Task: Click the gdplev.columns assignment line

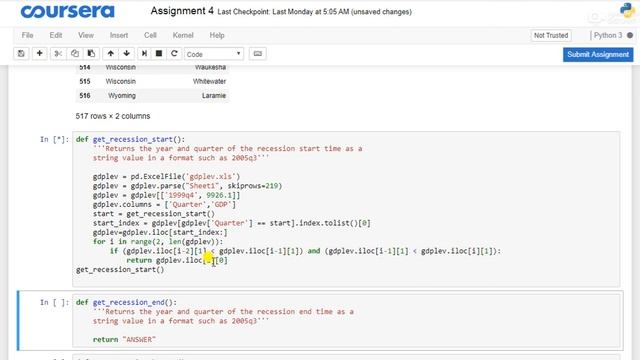Action: pyautogui.click(x=164, y=204)
